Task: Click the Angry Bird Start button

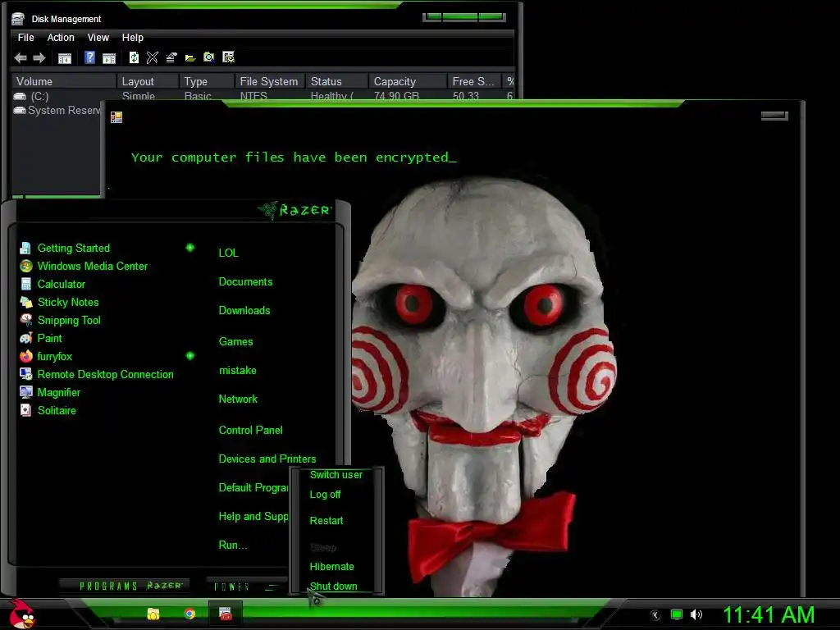Action: coord(21,614)
